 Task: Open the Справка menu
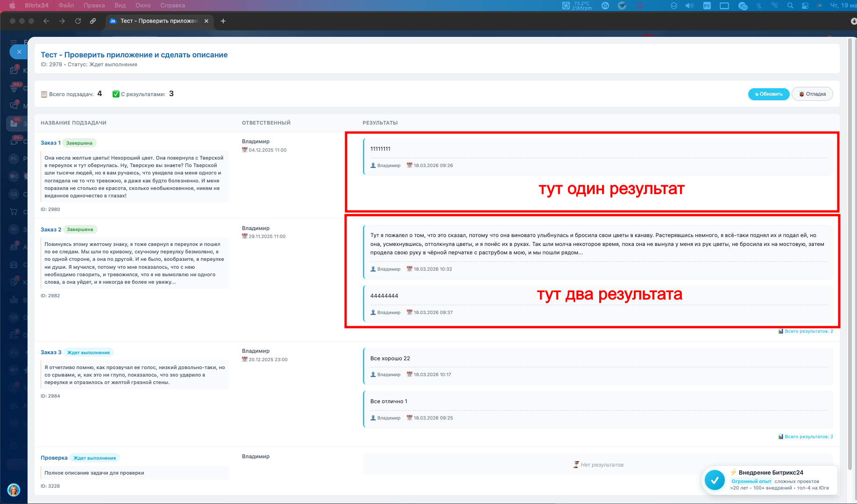172,6
